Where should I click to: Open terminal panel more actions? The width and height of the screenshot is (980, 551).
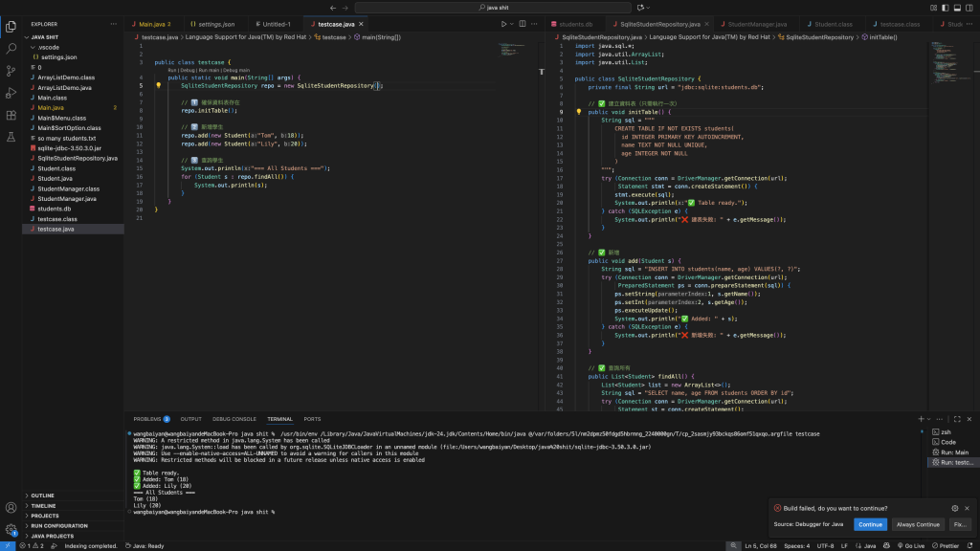[940, 419]
